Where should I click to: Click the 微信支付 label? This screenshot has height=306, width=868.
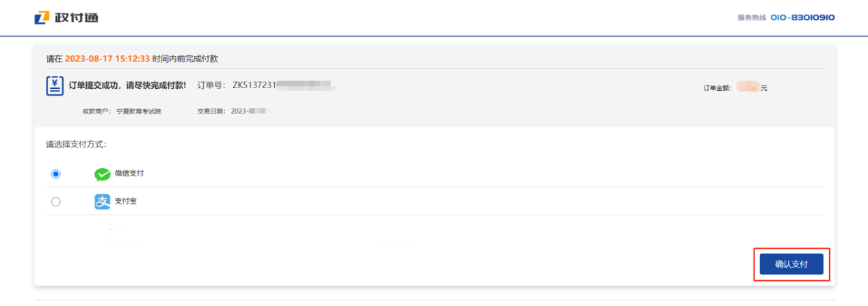coord(129,173)
